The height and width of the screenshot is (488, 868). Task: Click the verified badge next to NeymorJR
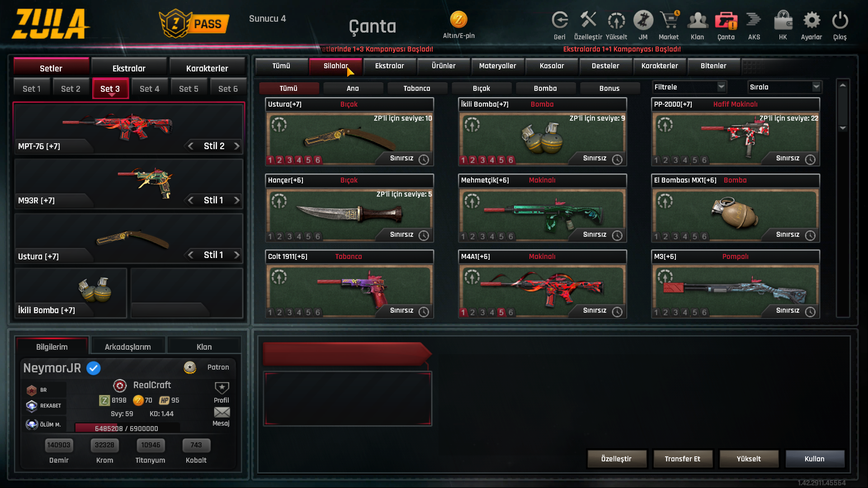coord(94,368)
